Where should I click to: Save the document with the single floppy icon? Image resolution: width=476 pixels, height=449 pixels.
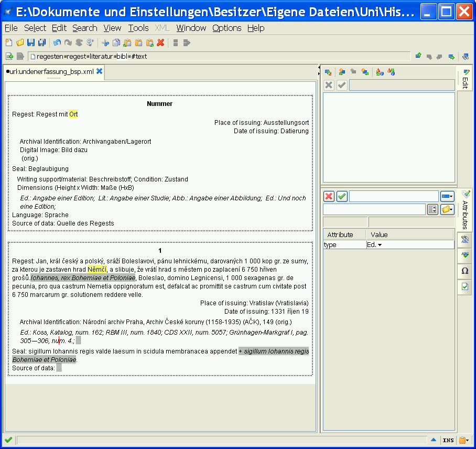[31, 43]
